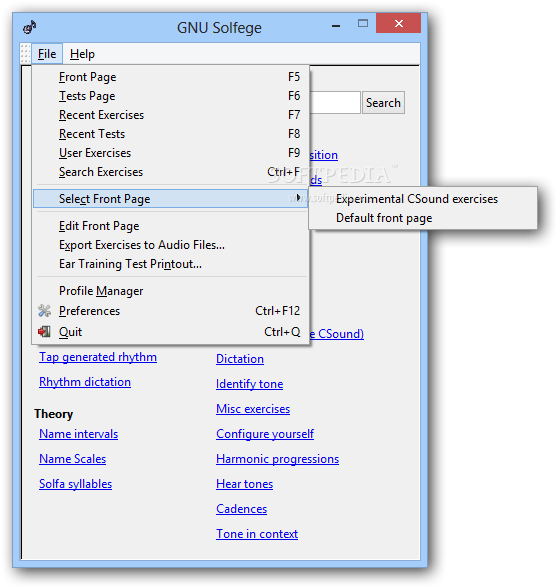Open Misc exercises link
This screenshot has width=558, height=588.
click(253, 409)
